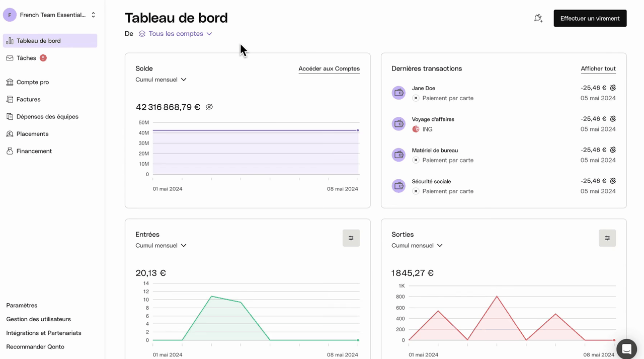Open the French Team Essential organization switcher
Image resolution: width=644 pixels, height=359 pixels.
tap(49, 15)
